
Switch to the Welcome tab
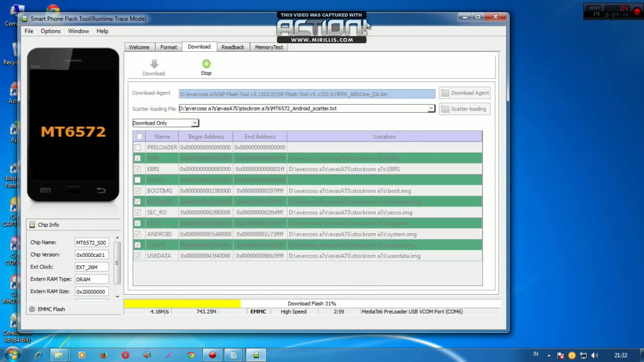(139, 47)
